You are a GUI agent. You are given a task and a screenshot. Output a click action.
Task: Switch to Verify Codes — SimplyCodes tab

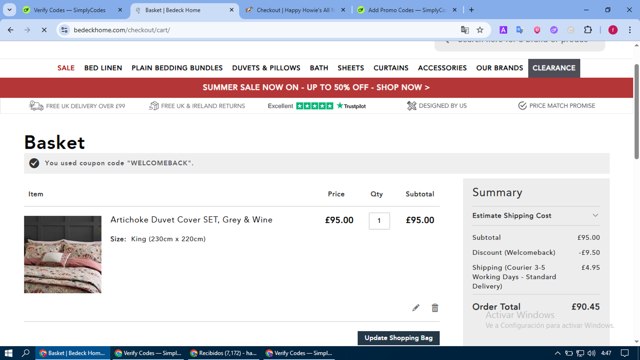pyautogui.click(x=69, y=10)
